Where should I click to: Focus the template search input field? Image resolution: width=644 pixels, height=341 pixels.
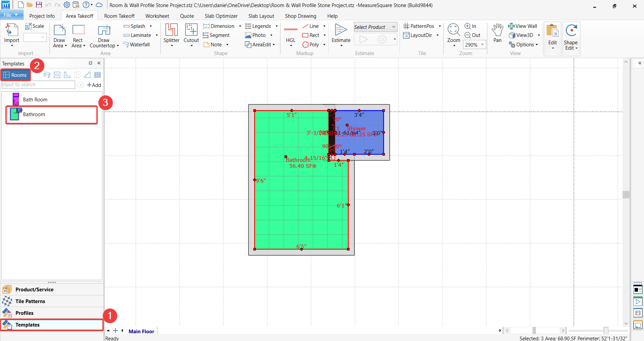38,85
